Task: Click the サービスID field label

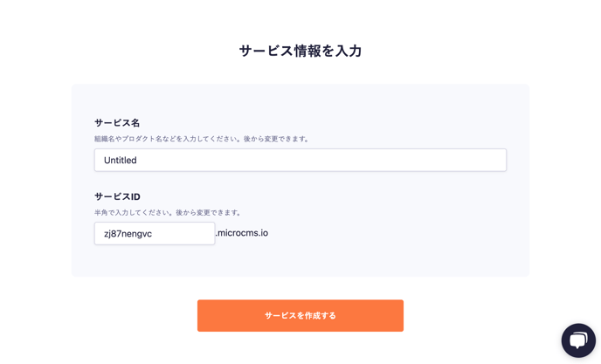Action: tap(117, 196)
